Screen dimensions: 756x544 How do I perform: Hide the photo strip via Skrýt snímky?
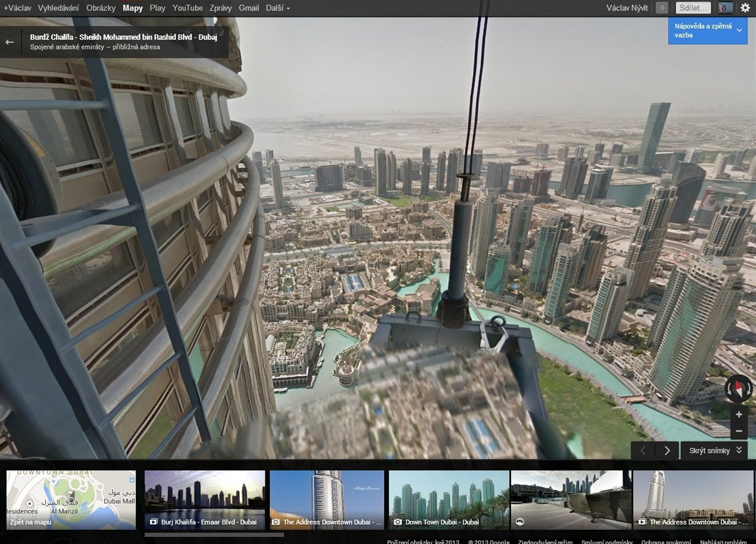coord(715,450)
